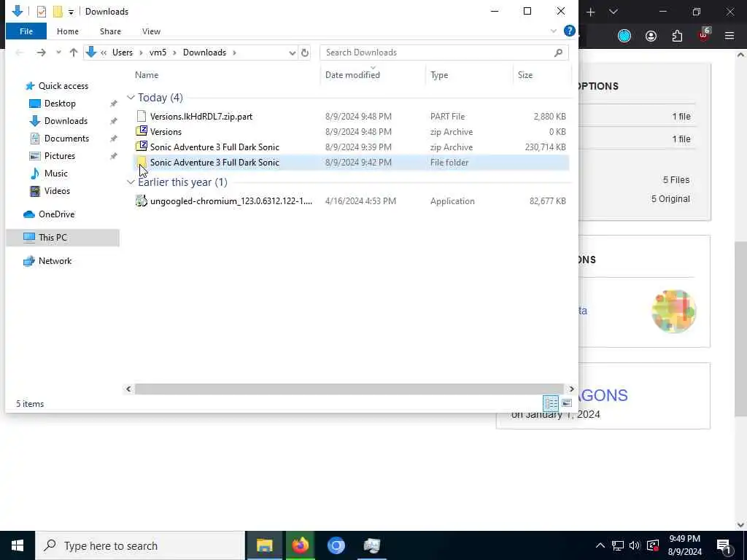Select Sonic Adventure 3 zip archive row
Viewport: 747px width, 560px height.
(x=352, y=147)
